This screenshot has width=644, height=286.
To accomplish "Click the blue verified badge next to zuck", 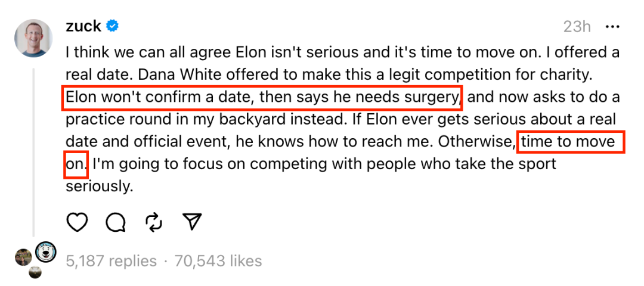I will tap(112, 26).
